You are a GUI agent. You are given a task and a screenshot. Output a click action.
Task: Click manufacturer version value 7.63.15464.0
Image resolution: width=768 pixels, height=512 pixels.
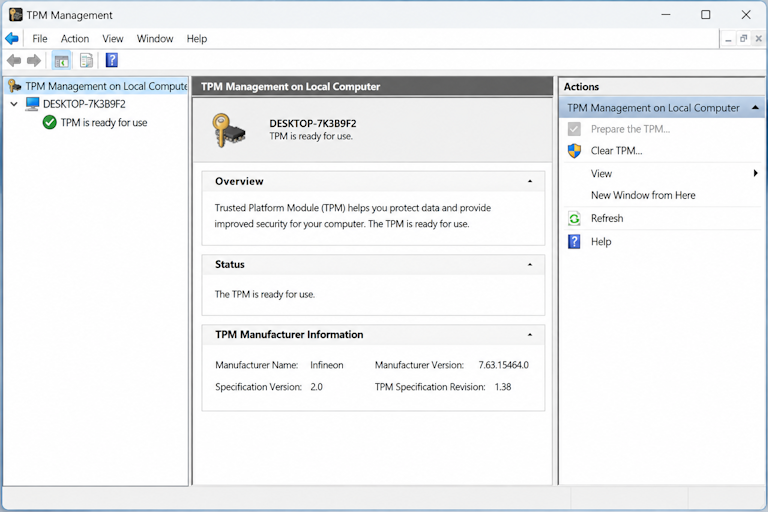(x=504, y=365)
